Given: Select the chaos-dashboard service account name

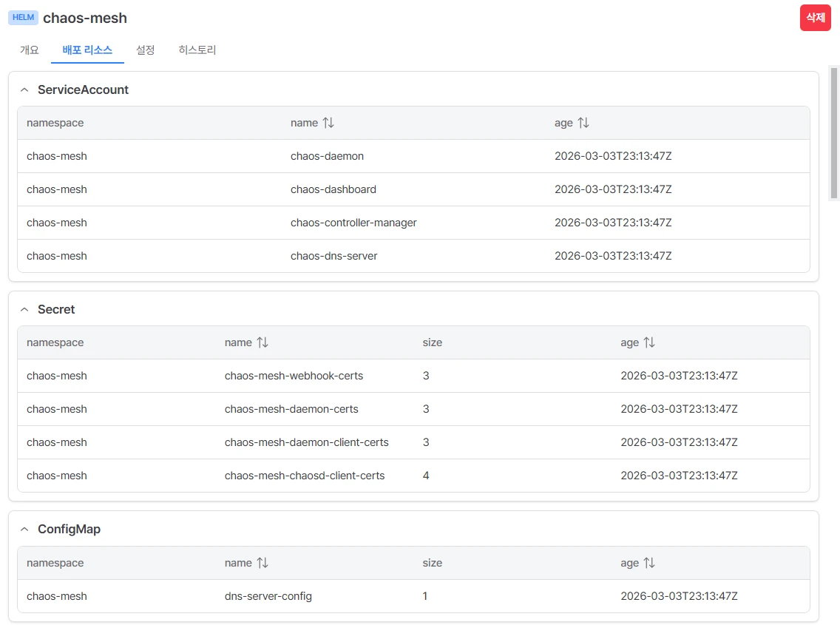Looking at the screenshot, I should point(333,189).
